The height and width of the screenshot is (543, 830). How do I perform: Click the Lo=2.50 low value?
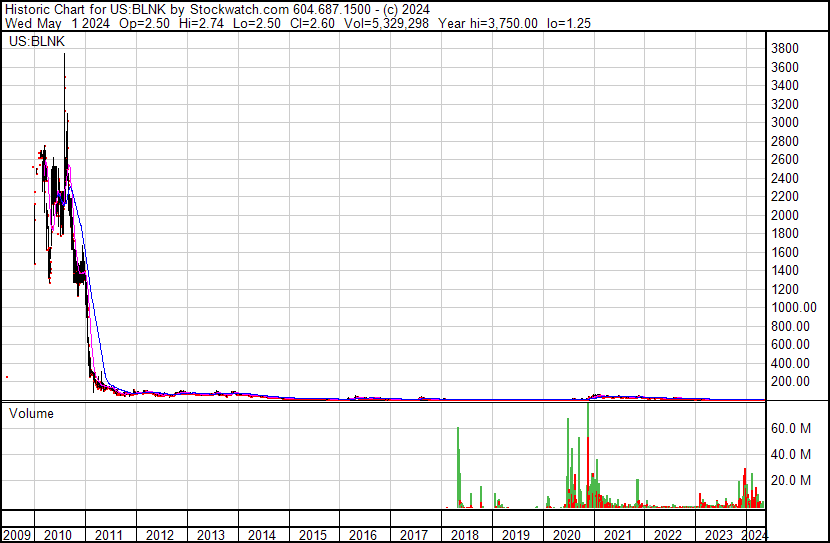tap(258, 23)
